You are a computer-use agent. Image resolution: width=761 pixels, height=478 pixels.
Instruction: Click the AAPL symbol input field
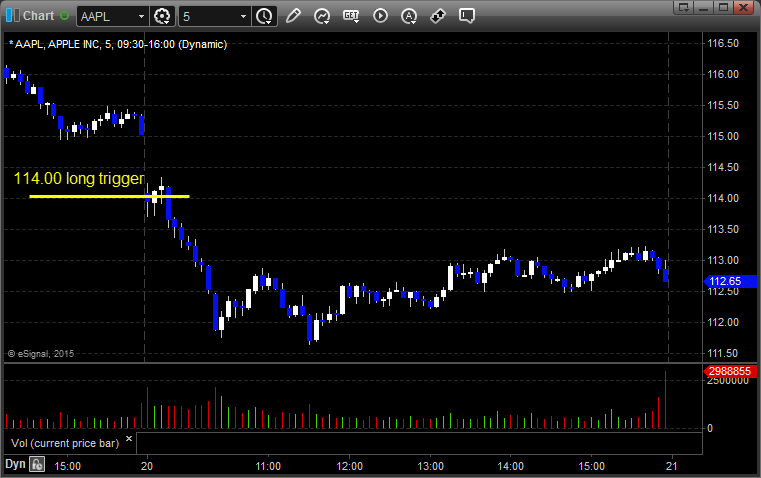tap(107, 16)
